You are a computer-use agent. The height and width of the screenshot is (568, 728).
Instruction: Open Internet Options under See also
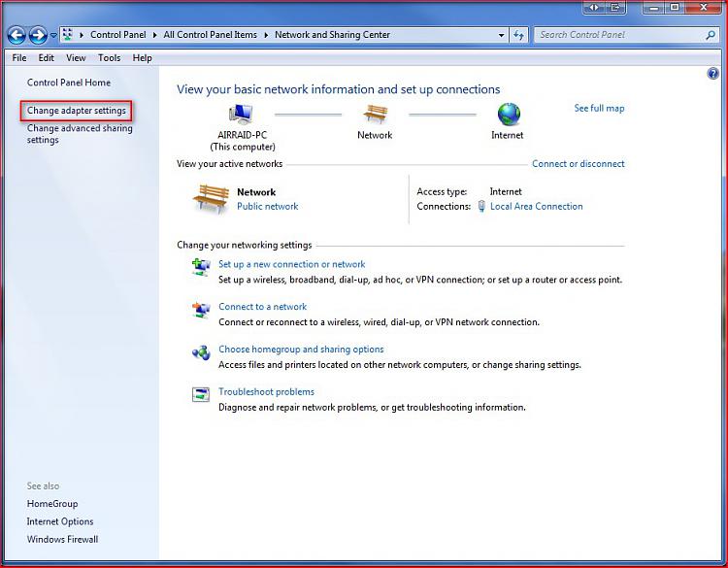[x=60, y=521]
